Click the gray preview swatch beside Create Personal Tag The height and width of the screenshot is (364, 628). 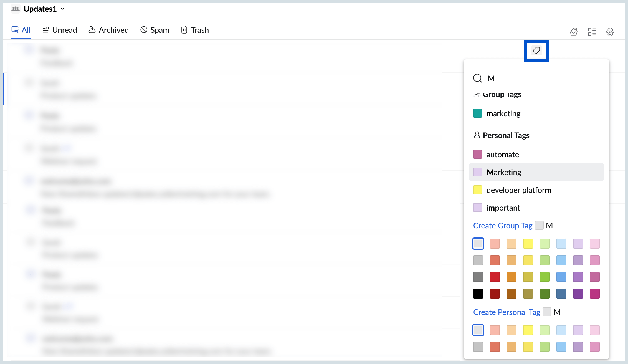coord(547,312)
